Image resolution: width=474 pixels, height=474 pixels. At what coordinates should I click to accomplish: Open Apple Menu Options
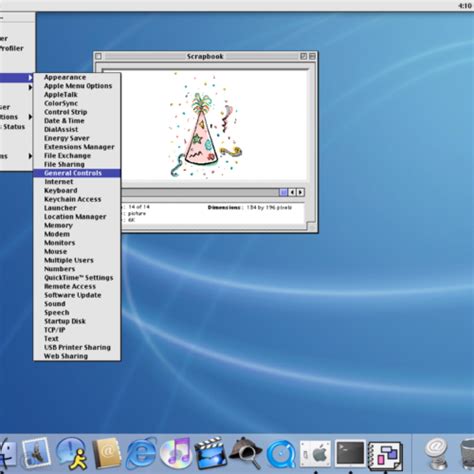point(77,86)
